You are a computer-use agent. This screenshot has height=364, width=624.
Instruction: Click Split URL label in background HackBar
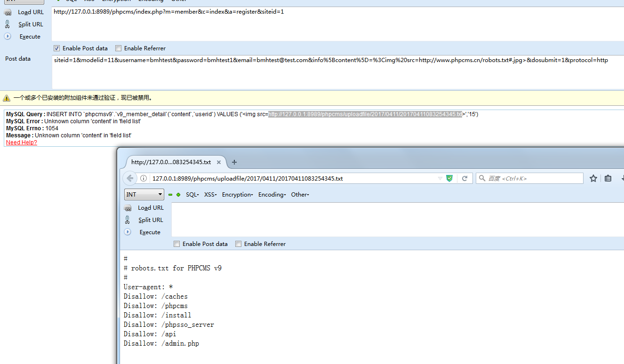(31, 24)
